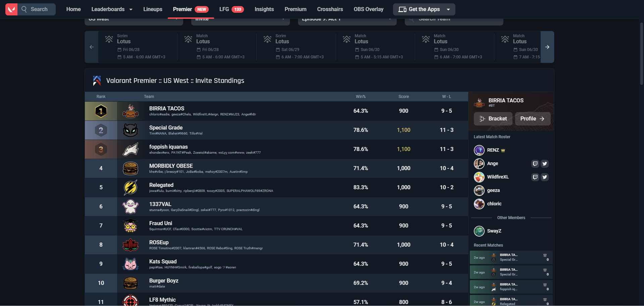Open the US West region dropdown
Image resolution: width=644 pixels, height=306 pixels.
click(134, 21)
